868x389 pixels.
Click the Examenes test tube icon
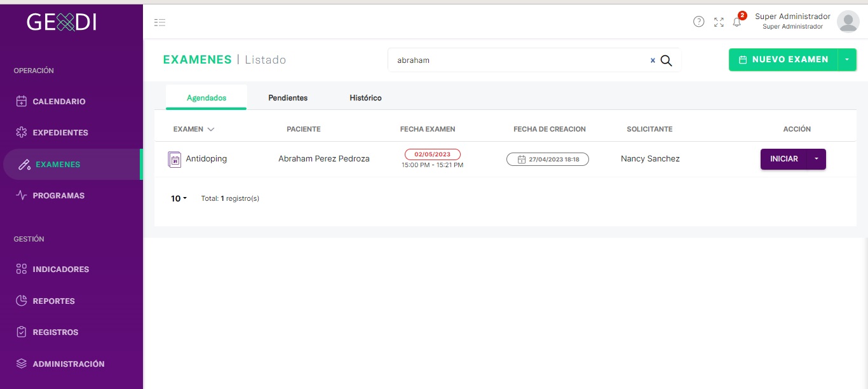point(24,165)
